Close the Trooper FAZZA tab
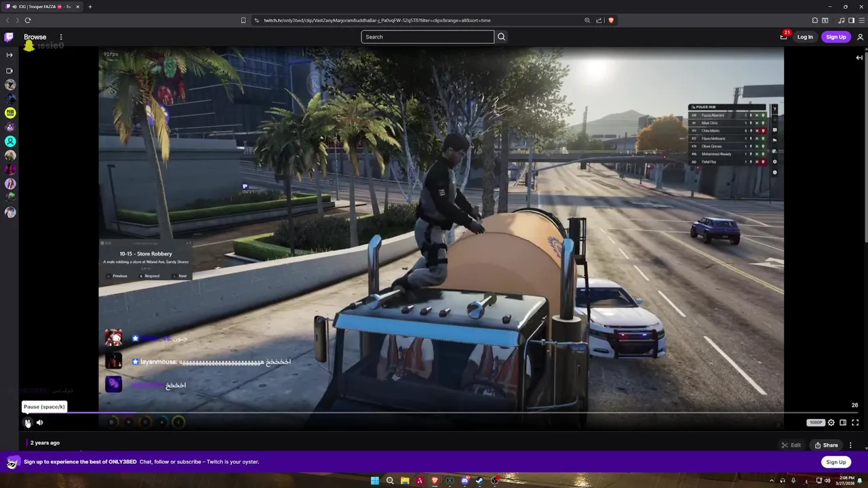 coord(77,7)
